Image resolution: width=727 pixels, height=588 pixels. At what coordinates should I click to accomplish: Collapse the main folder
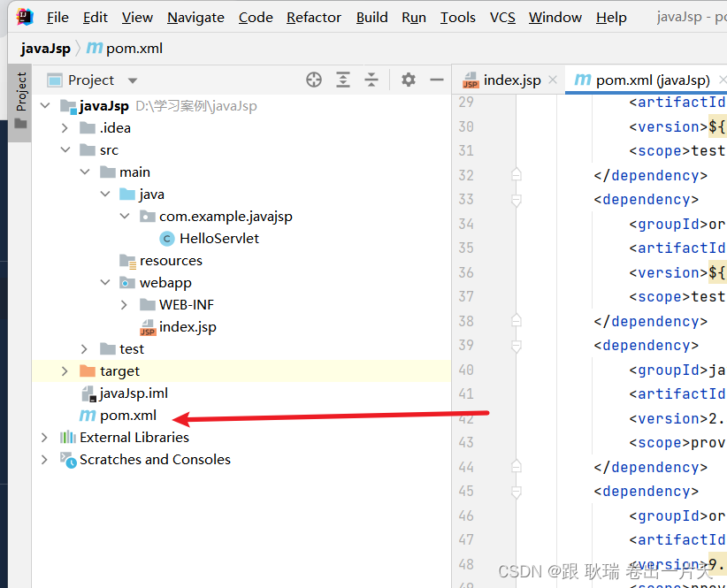coord(85,172)
